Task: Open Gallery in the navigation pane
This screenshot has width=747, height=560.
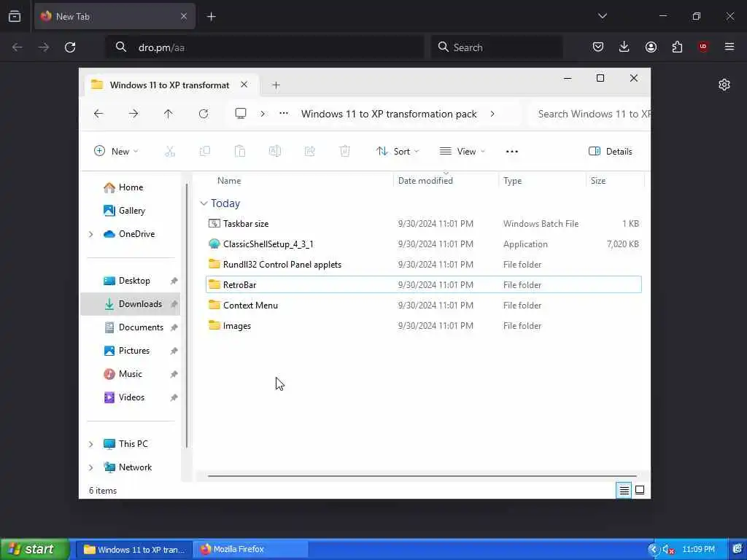Action: click(x=131, y=211)
